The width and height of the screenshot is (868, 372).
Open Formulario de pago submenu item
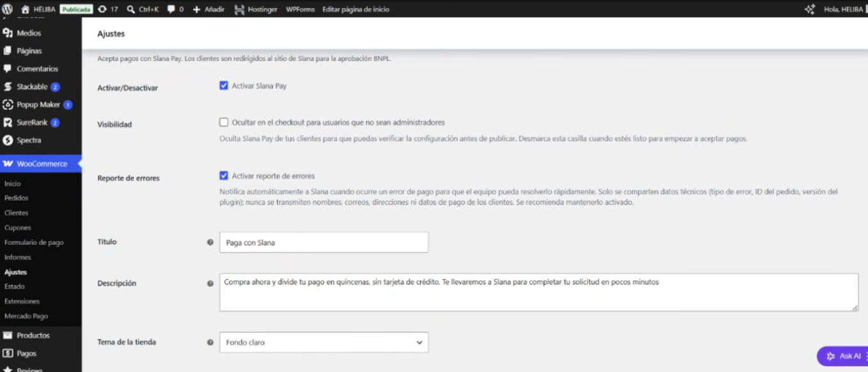tap(34, 242)
